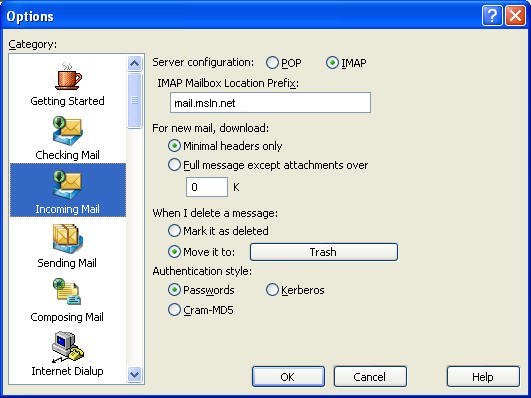
Task: Click the Cancel button
Action: click(x=370, y=377)
